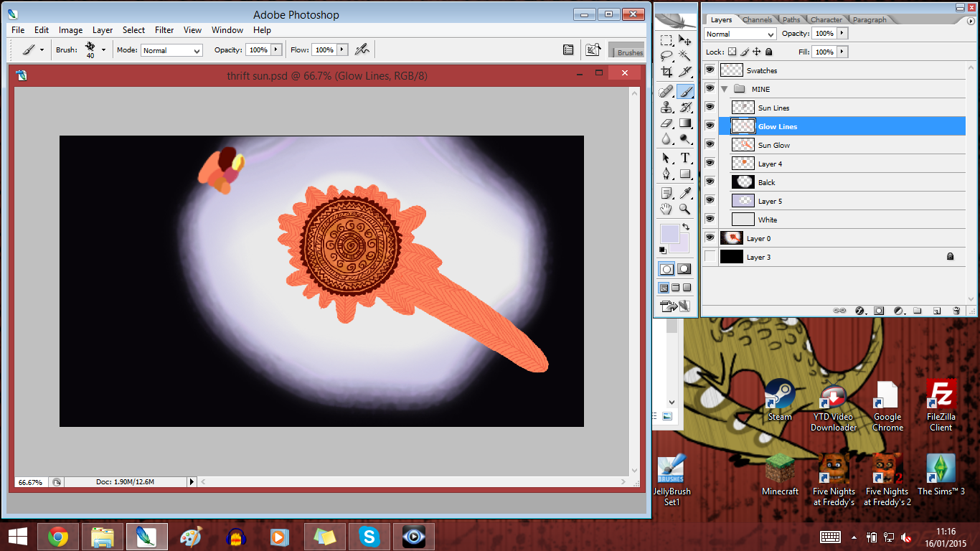
Task: Open the Opacity slider arrow
Action: point(844,32)
